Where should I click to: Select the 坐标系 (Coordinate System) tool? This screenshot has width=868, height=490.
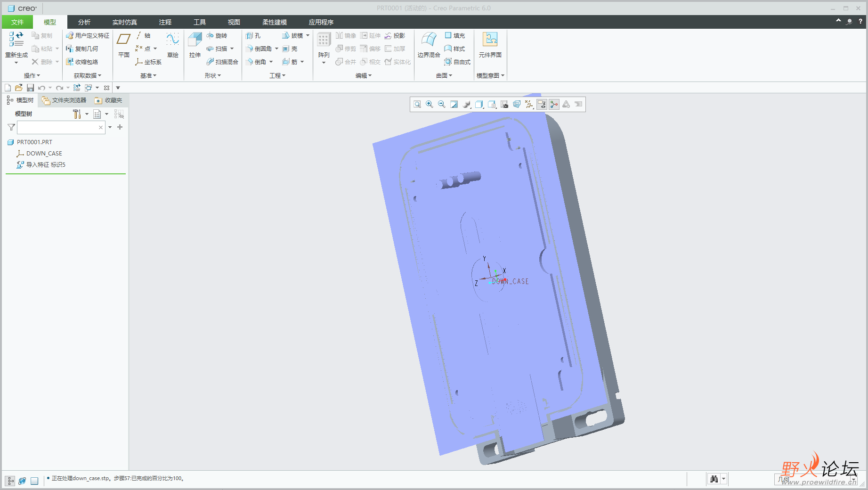click(x=148, y=62)
